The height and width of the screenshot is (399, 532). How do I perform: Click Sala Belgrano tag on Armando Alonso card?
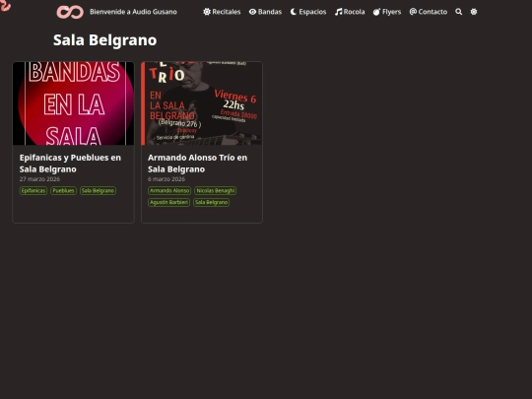click(x=212, y=203)
